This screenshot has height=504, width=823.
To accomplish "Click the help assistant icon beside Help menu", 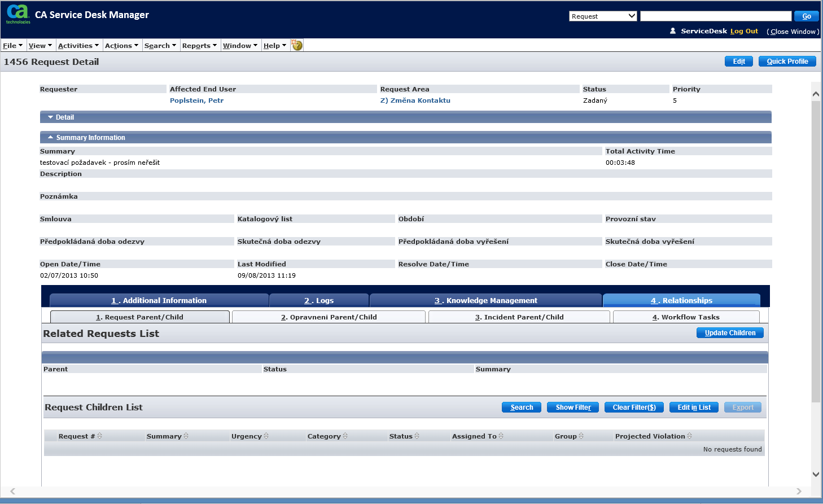I will tap(297, 45).
